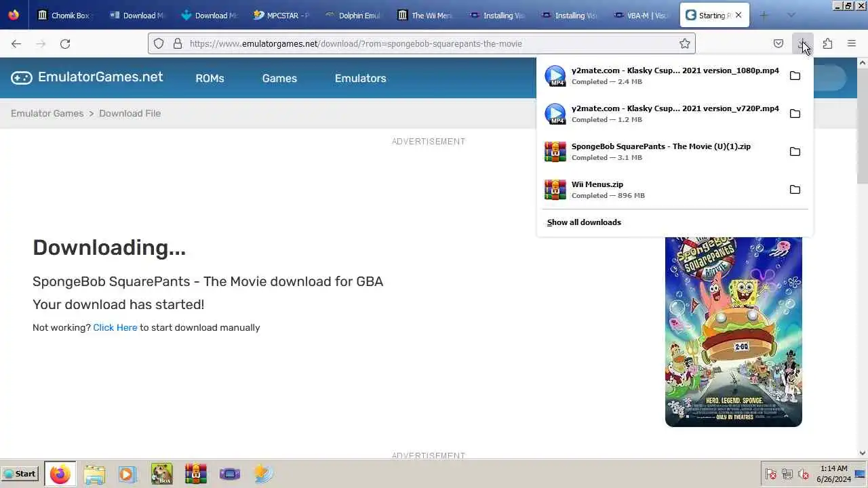Go forward with the forward arrow
868x488 pixels.
pyautogui.click(x=41, y=43)
